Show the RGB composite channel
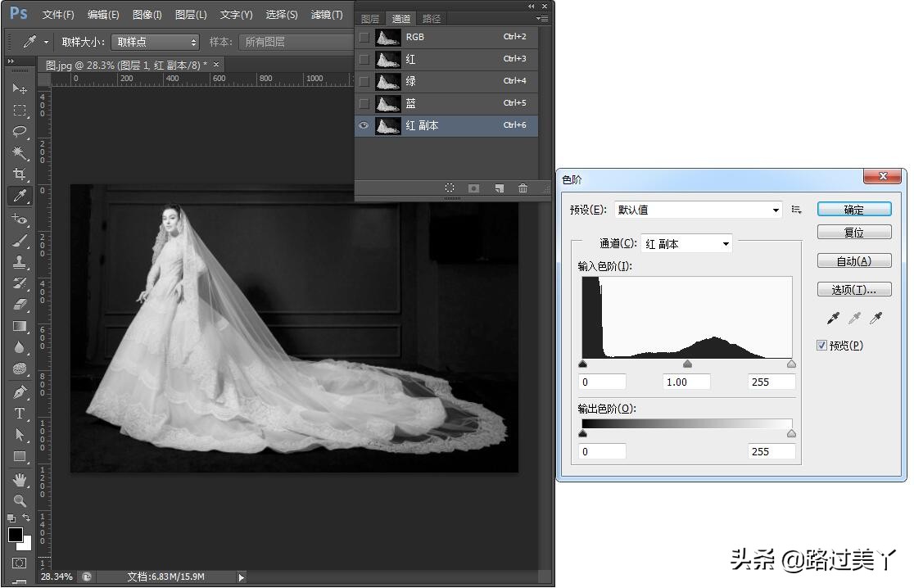 click(364, 38)
